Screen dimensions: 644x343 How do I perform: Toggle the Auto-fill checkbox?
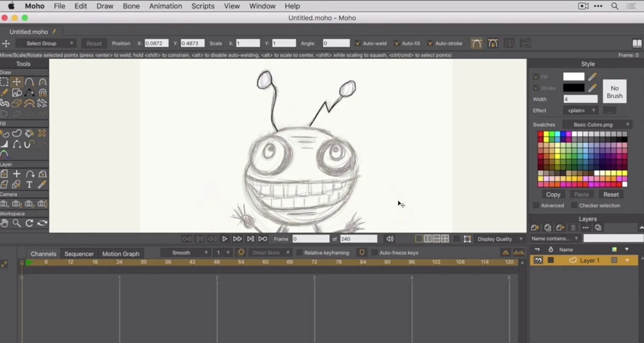click(x=396, y=43)
